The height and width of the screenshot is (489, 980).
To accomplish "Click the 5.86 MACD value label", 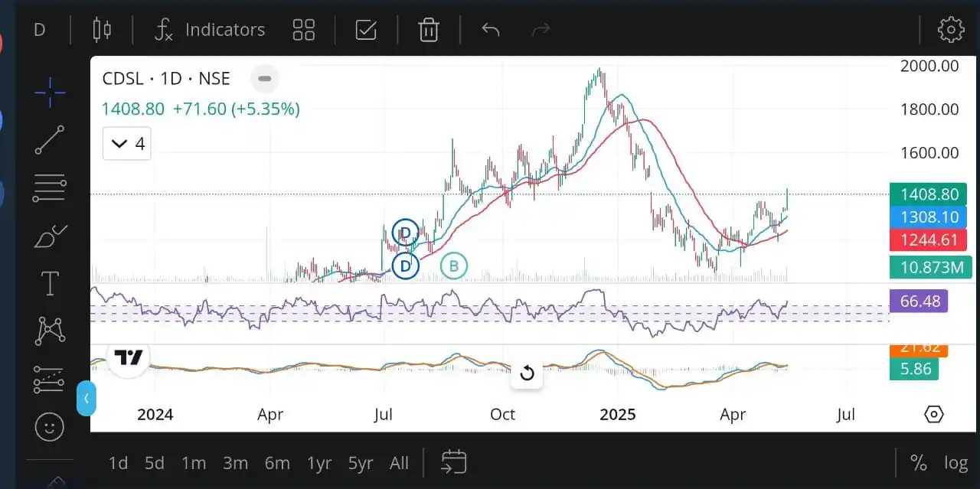I will coord(916,369).
